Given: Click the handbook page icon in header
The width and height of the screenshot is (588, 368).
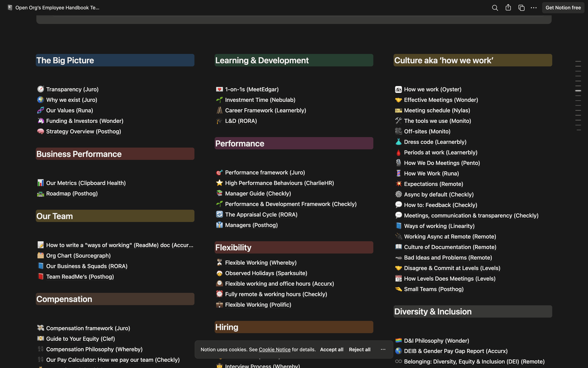Looking at the screenshot, I should point(10,8).
